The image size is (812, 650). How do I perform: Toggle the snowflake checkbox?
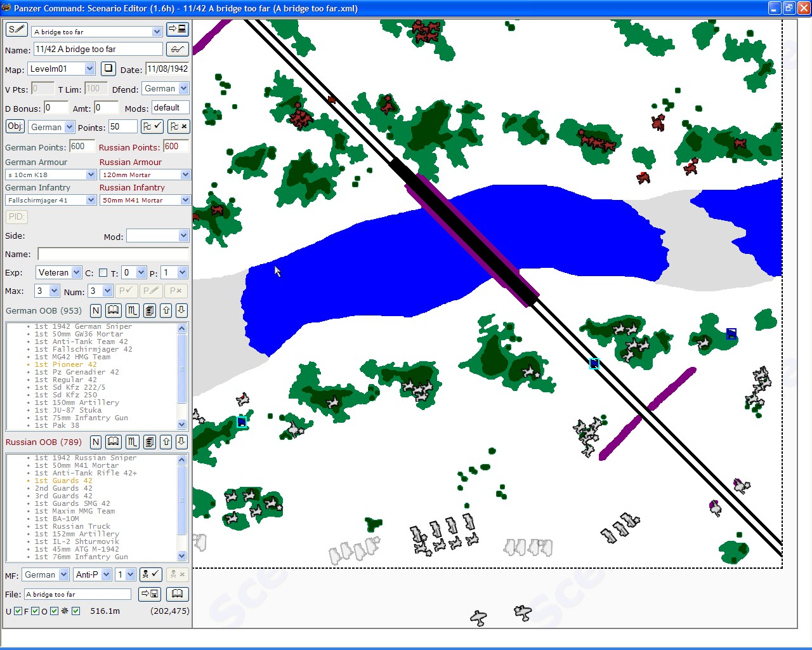(76, 611)
